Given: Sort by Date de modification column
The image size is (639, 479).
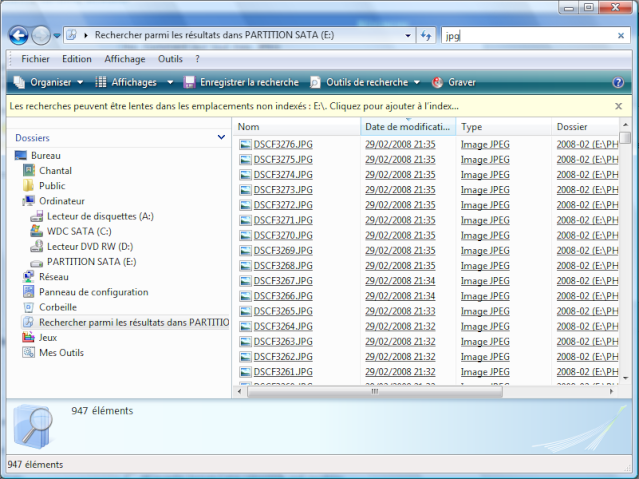Looking at the screenshot, I should 408,127.
